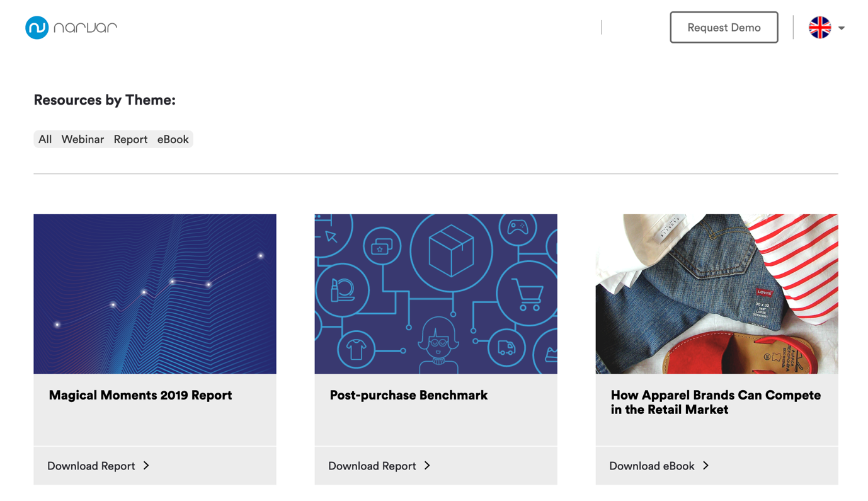This screenshot has height=501, width=868.
Task: Open the Magical Moments report thumbnail
Action: click(155, 294)
